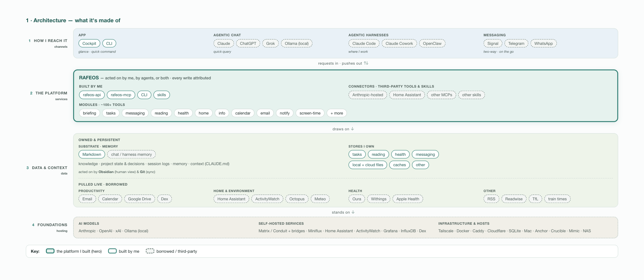Click the Anthropic-hosted connector chip
The image size is (644, 280).
368,95
